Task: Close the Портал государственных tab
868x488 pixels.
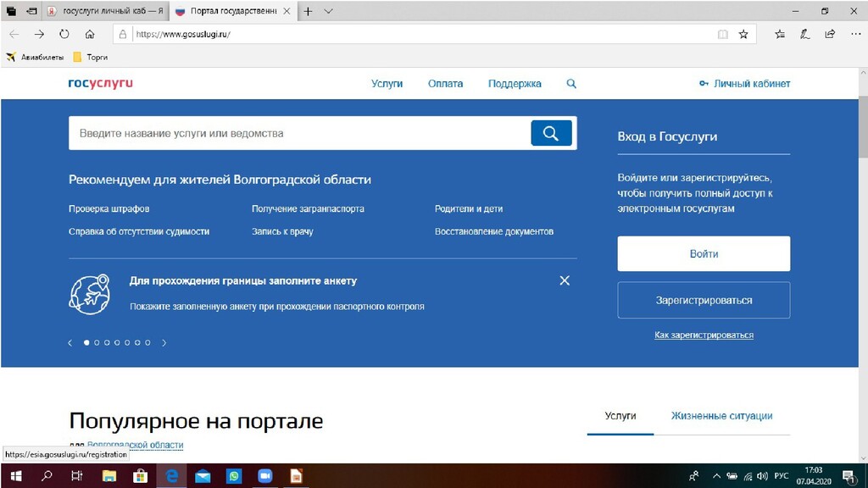Action: click(x=287, y=11)
